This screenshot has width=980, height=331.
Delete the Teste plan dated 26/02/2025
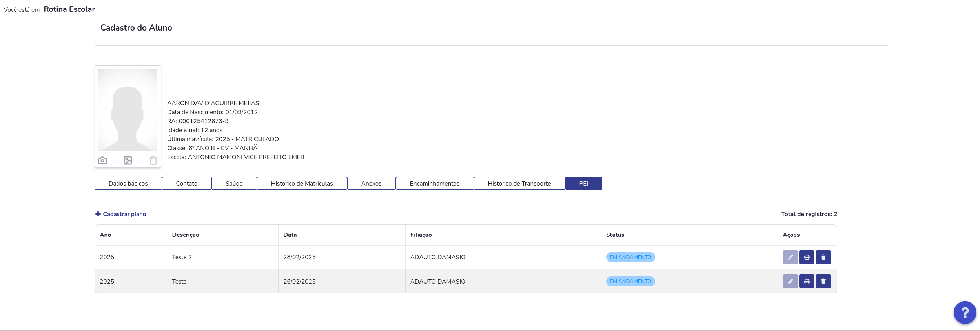(823, 281)
